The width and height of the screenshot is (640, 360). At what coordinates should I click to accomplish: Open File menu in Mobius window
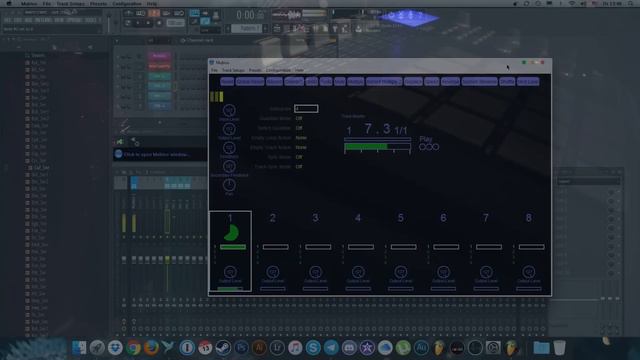(214, 70)
